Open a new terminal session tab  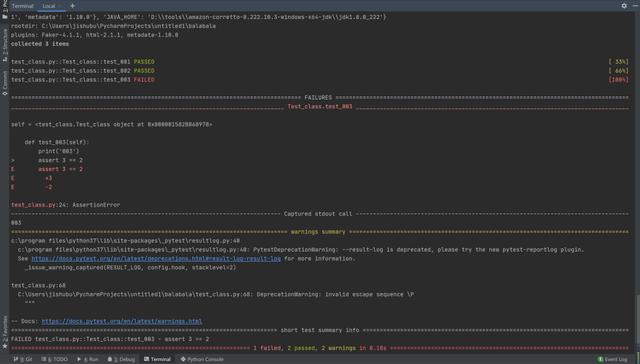(72, 6)
